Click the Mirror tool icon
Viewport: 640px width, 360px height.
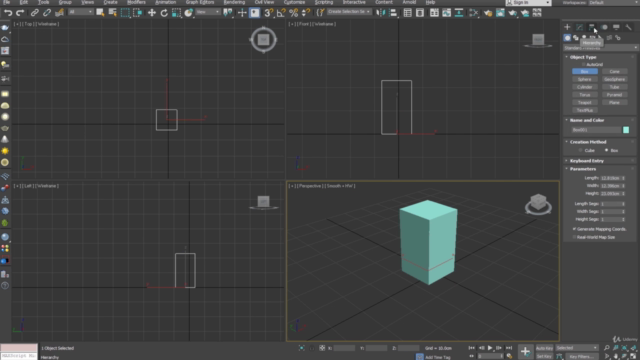click(380, 13)
